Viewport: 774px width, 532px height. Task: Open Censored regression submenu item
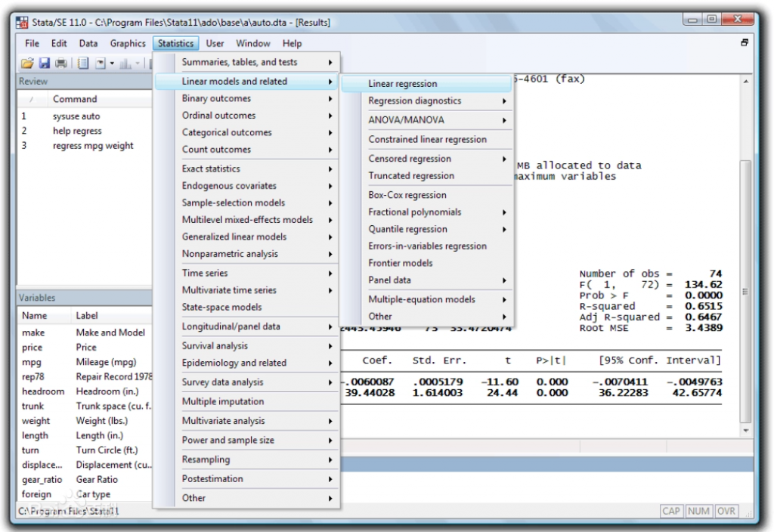[426, 159]
